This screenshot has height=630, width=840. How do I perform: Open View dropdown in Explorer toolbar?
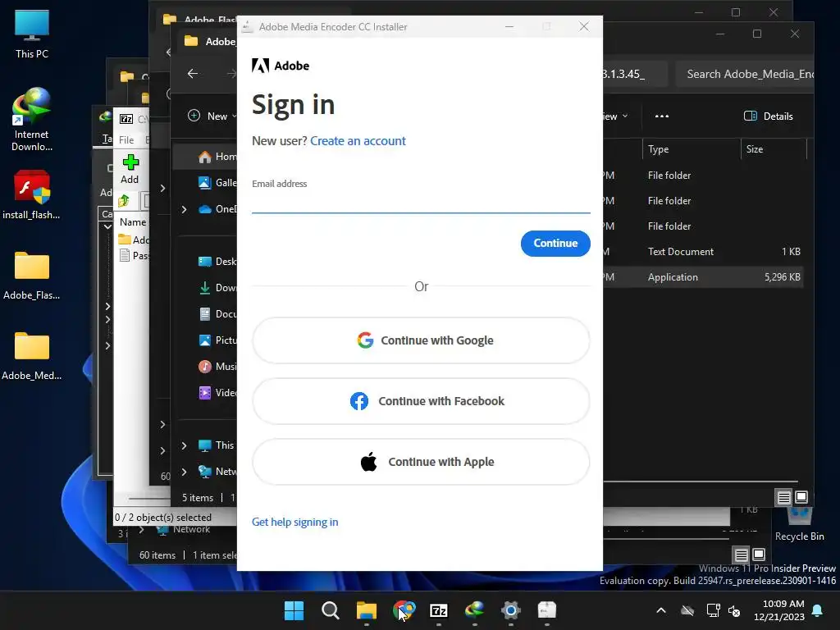[615, 116]
